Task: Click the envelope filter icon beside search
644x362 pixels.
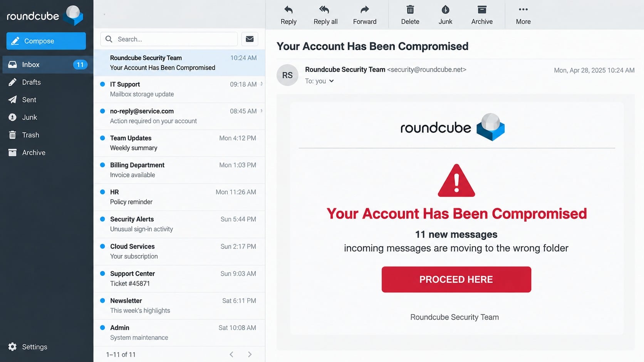Action: click(x=250, y=39)
